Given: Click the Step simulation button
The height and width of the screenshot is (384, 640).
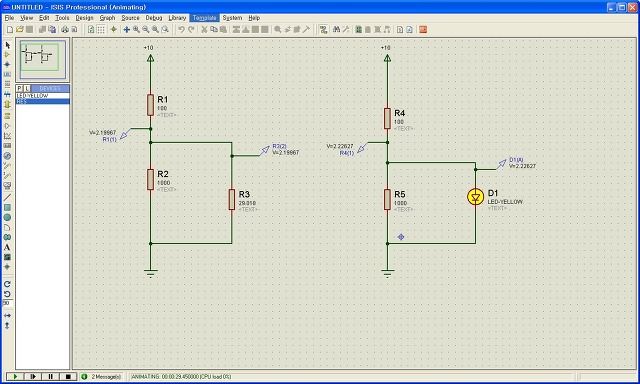Looking at the screenshot, I should point(33,376).
